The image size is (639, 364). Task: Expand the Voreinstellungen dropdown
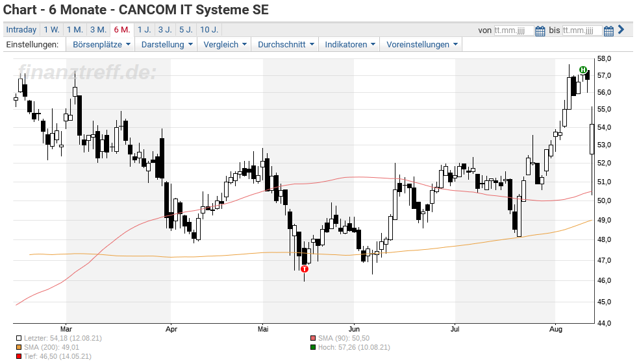click(422, 44)
